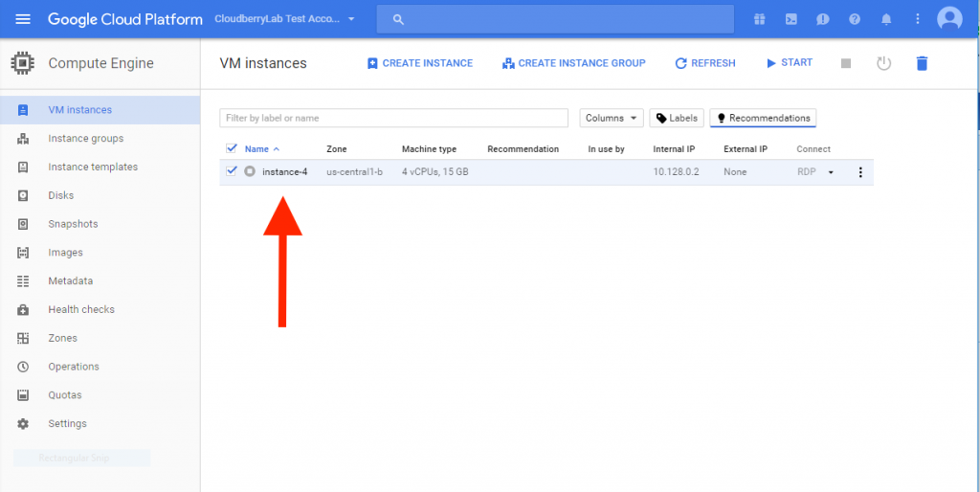Activate the Cloud Shell icon

[x=791, y=19]
